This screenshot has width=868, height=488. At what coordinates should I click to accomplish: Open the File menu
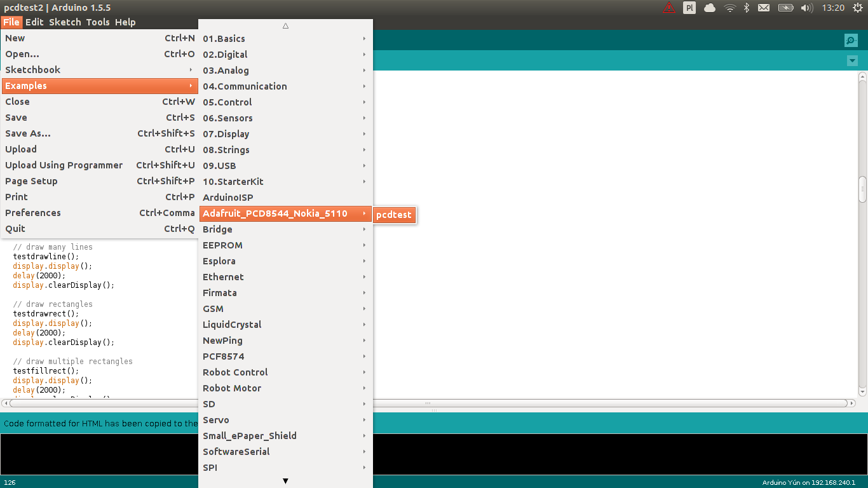click(11, 22)
